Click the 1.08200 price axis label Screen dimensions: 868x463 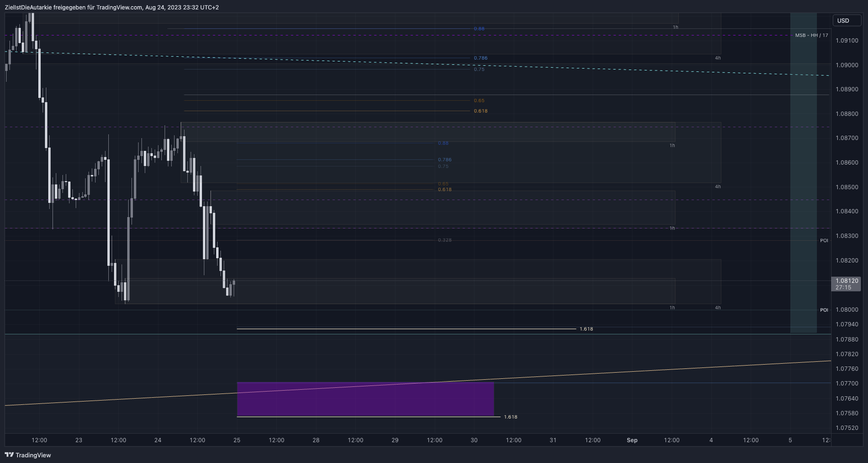pos(847,261)
